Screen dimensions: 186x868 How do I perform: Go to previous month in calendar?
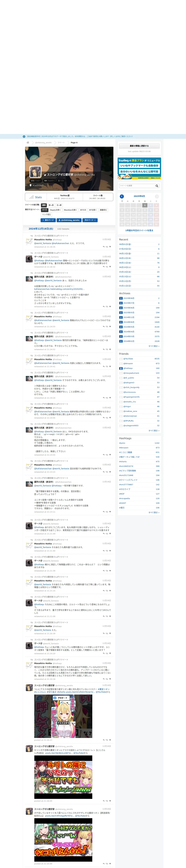pyautogui.click(x=122, y=196)
